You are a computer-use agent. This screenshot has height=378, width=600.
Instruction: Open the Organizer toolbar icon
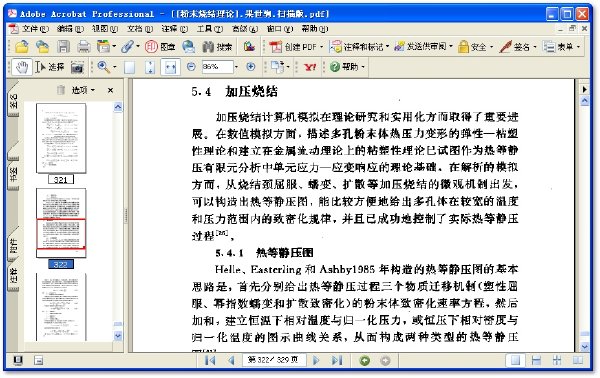(104, 47)
